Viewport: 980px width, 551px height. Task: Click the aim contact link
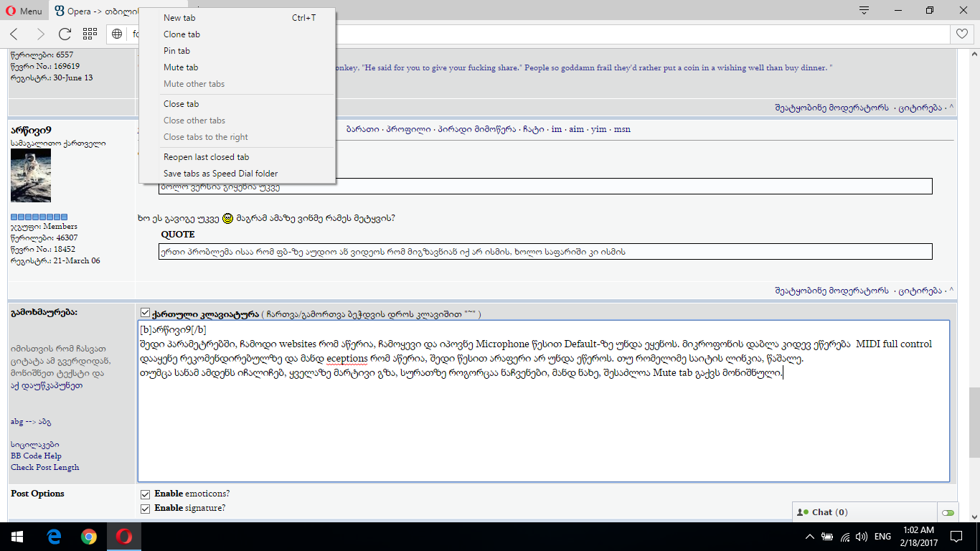coord(576,129)
